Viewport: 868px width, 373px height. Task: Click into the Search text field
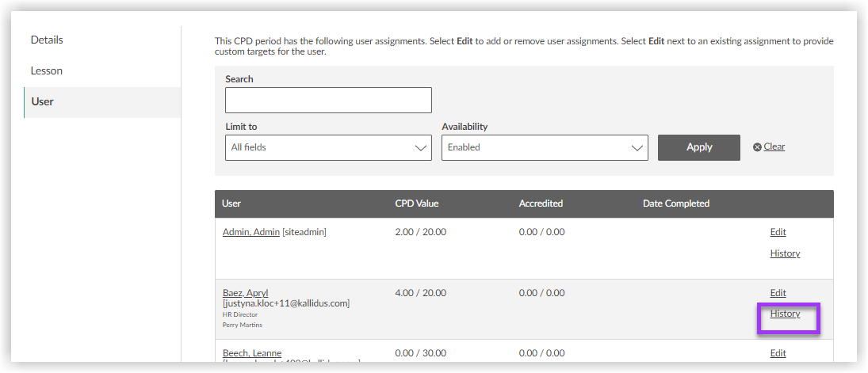(x=328, y=101)
